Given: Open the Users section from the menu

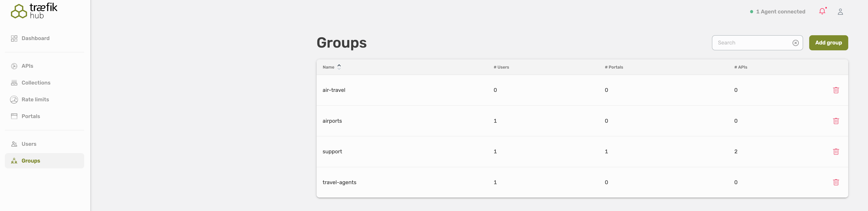Looking at the screenshot, I should click(x=29, y=144).
